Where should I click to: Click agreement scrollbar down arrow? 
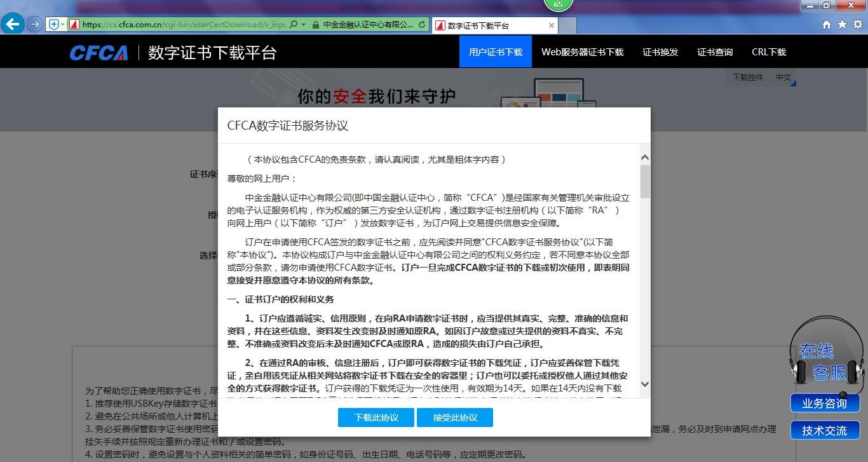click(645, 384)
